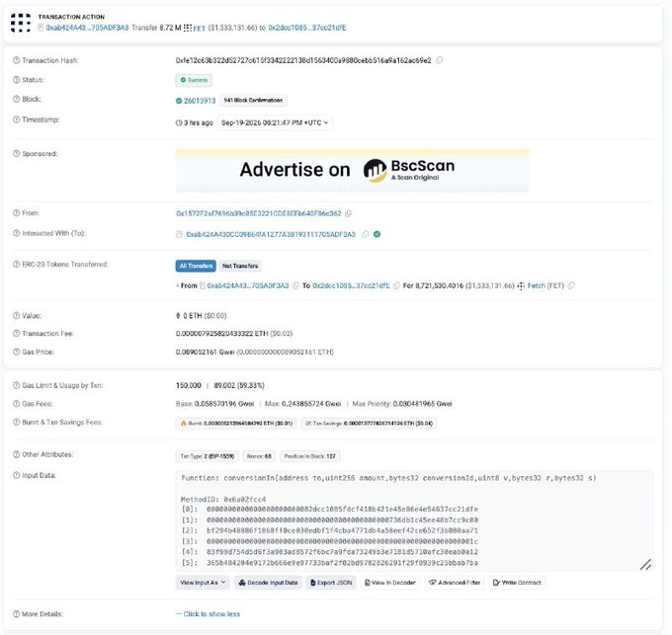Click help icon next to Sponsored
The height and width of the screenshot is (635, 672).
tap(16, 154)
